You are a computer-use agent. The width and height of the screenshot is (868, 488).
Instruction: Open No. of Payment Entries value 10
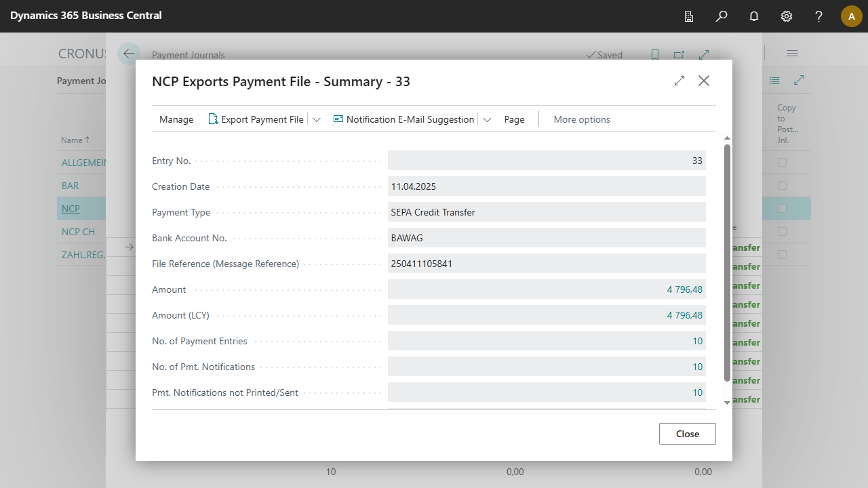click(697, 341)
